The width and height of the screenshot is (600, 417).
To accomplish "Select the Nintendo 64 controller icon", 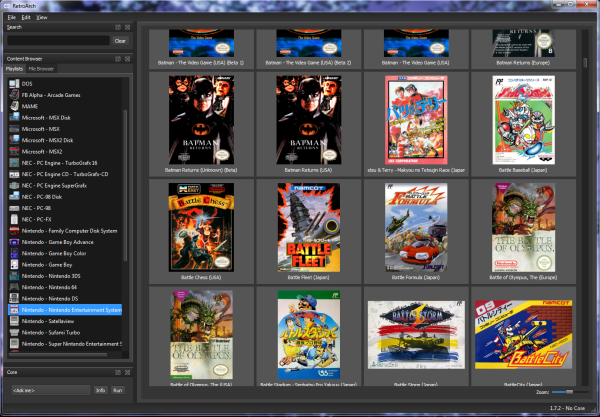I will coord(14,287).
